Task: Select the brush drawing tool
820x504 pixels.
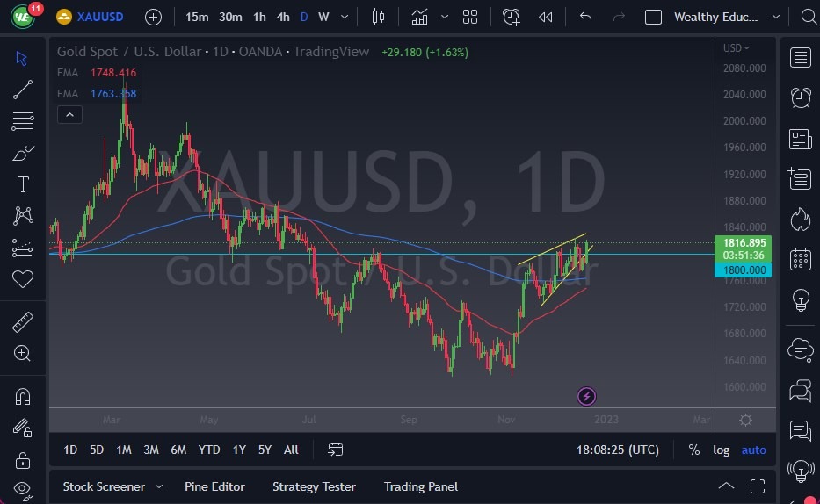Action: (23, 153)
